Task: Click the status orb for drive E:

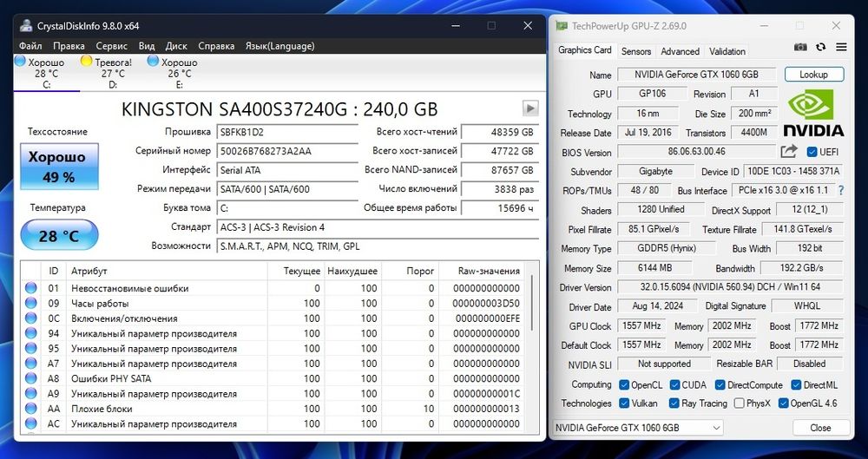Action: point(153,61)
